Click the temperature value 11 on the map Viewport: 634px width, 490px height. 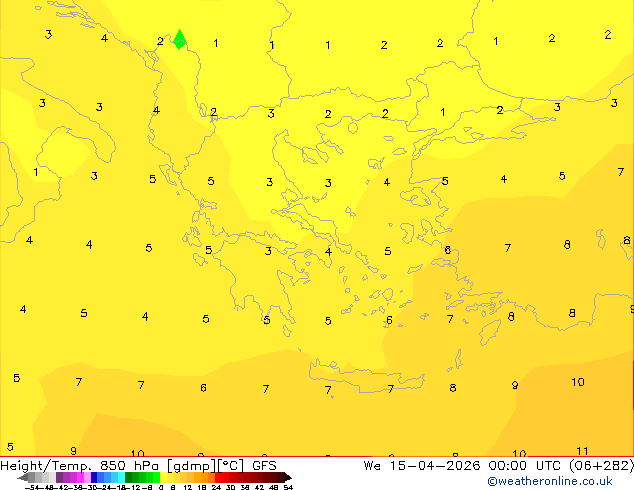582,451
